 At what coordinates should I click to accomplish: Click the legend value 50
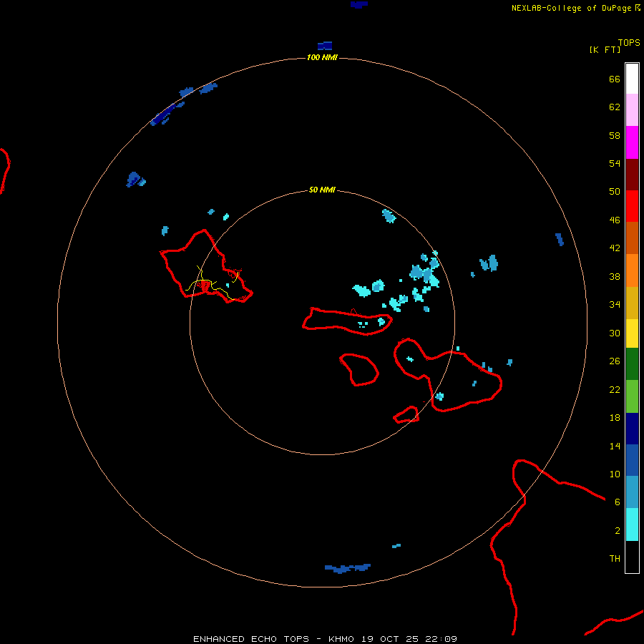[x=615, y=192]
